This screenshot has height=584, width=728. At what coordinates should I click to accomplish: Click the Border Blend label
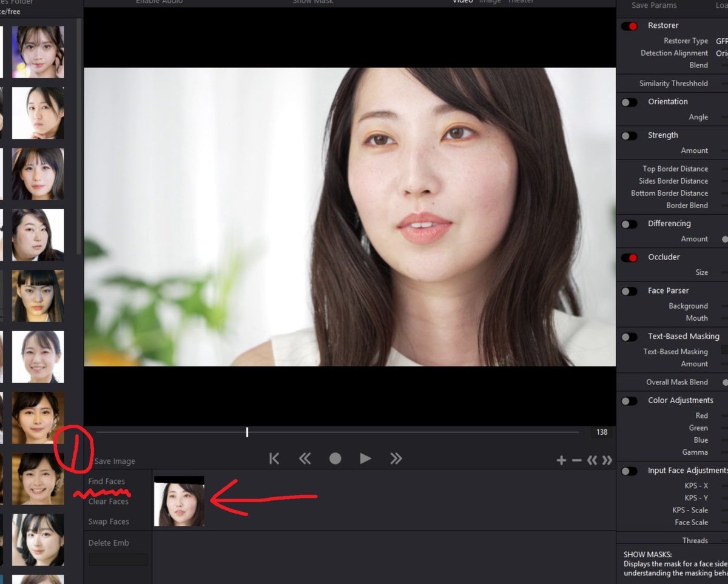point(687,205)
